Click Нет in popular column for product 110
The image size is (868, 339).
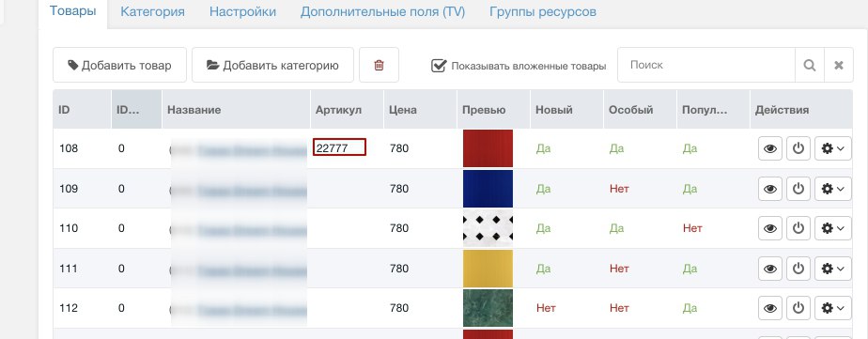tap(692, 228)
